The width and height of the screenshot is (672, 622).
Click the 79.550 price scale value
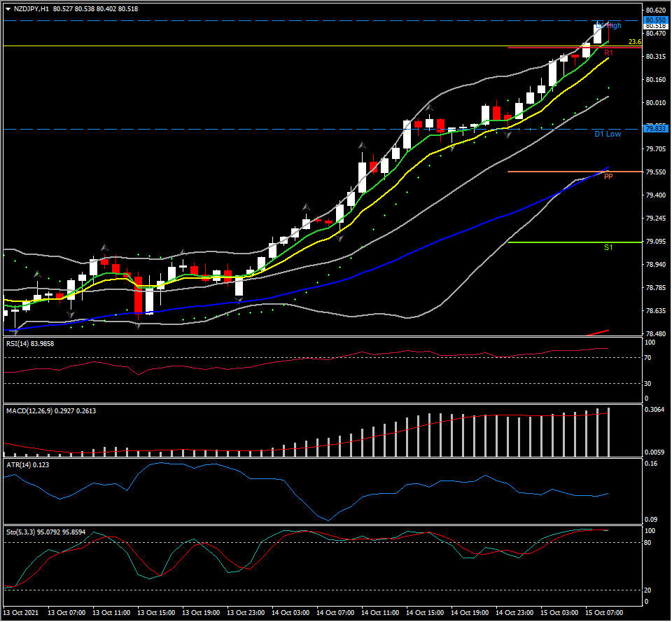656,172
